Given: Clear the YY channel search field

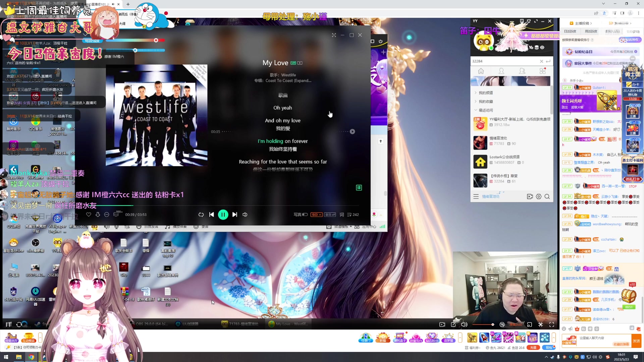Looking at the screenshot, I should click(541, 61).
